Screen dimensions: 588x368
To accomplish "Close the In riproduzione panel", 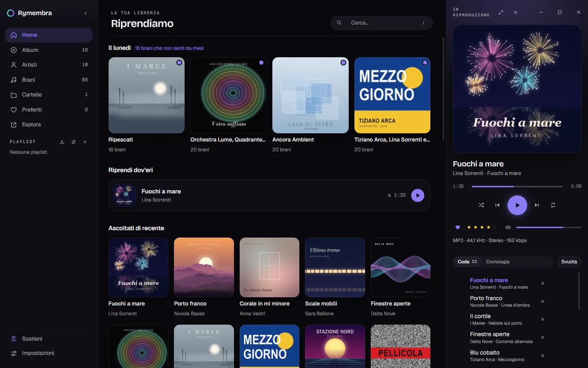I will coord(515,12).
